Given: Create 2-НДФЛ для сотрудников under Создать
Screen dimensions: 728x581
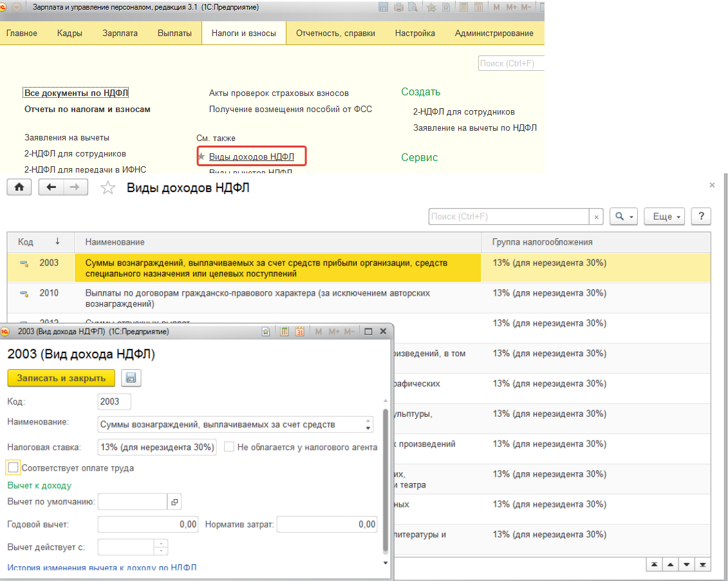Looking at the screenshot, I should tap(464, 112).
